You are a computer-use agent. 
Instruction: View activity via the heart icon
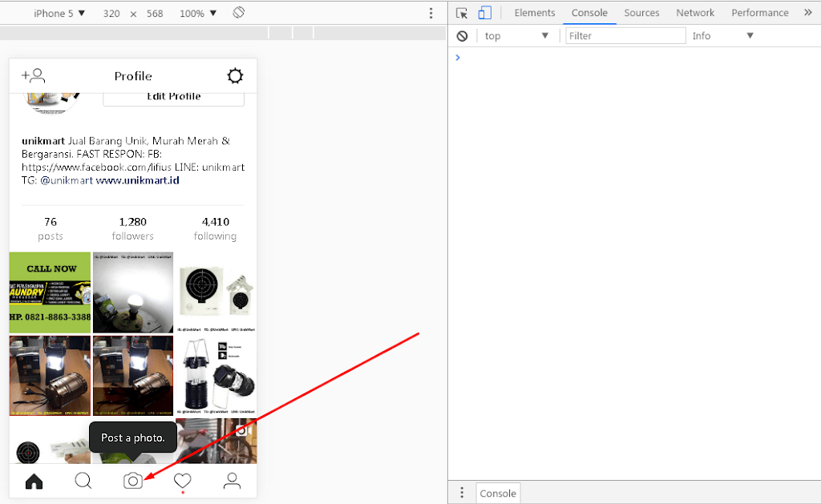(x=182, y=480)
